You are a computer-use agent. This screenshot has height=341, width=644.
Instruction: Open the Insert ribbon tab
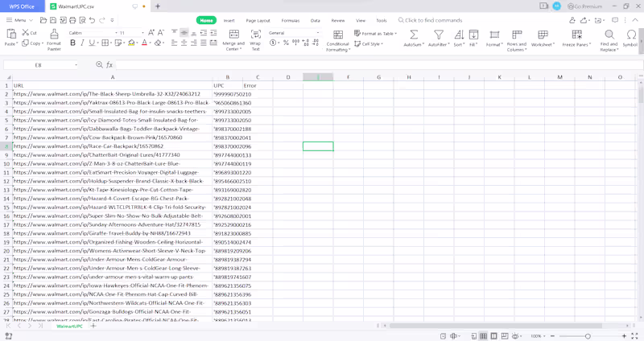[x=229, y=21]
